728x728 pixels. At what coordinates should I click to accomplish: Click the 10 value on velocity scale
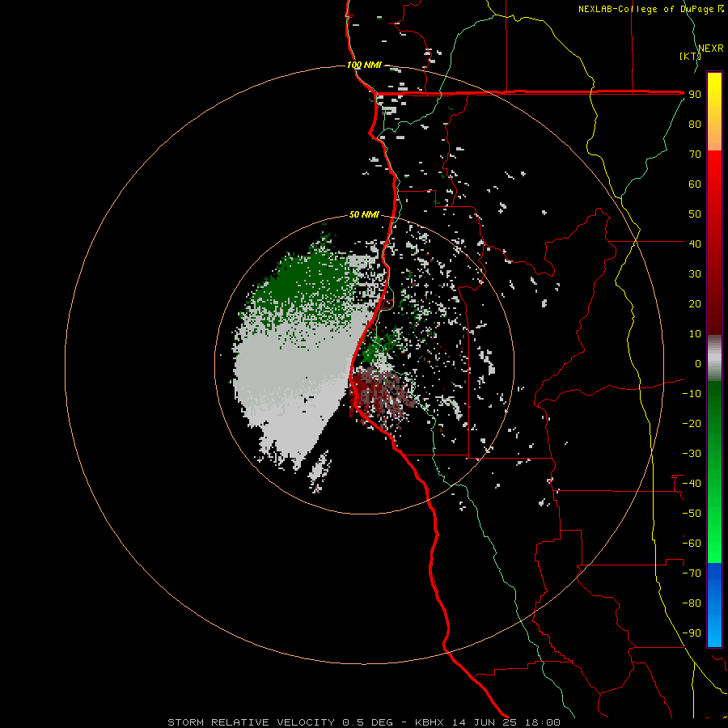pos(695,334)
